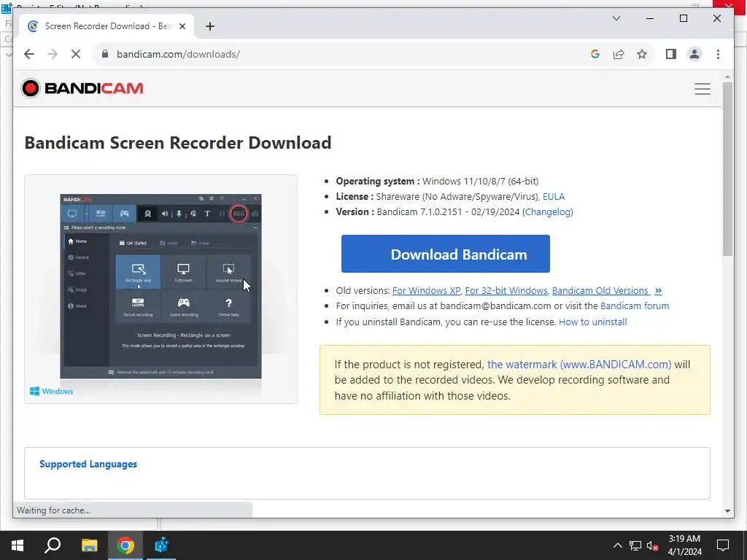Close the Screen Recorder Download tab
747x560 pixels.
182,26
